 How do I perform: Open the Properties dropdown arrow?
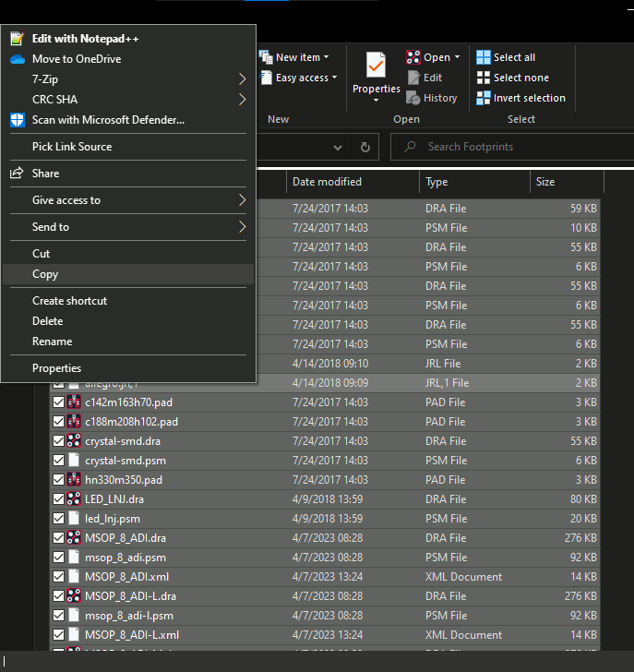(x=376, y=101)
